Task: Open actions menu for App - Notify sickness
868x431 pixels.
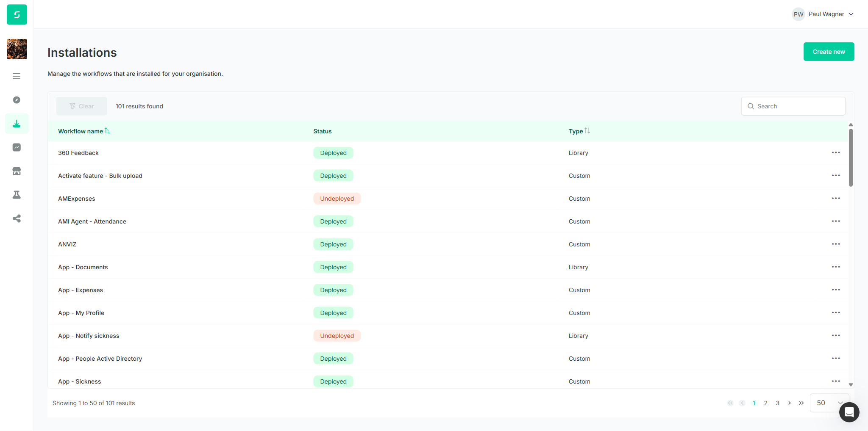Action: click(x=836, y=336)
